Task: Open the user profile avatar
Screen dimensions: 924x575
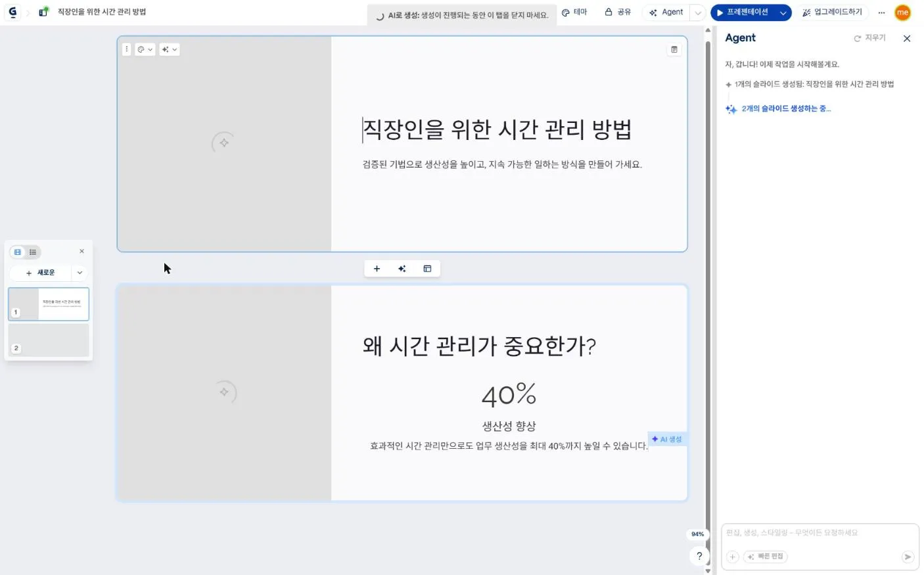Action: tap(902, 12)
